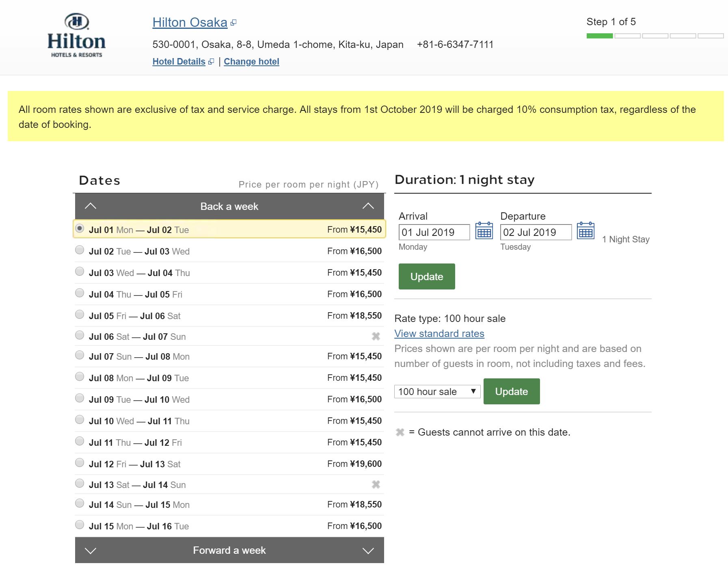Select the Jul 15 Mon to Jul 16 radio
The height and width of the screenshot is (570, 728).
coord(80,525)
